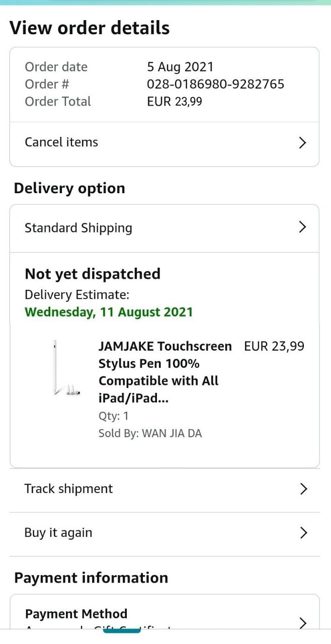Open the Payment Method row
Image resolution: width=331 pixels, height=644 pixels.
pos(76,614)
